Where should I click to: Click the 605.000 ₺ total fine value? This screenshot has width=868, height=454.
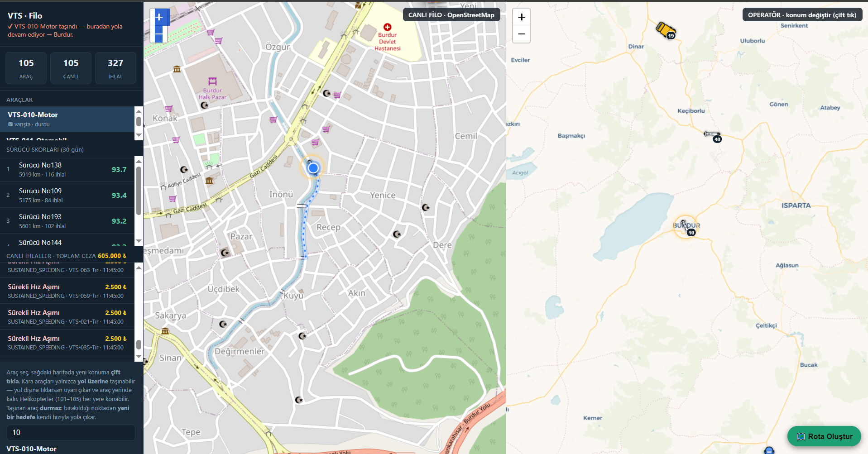[112, 256]
